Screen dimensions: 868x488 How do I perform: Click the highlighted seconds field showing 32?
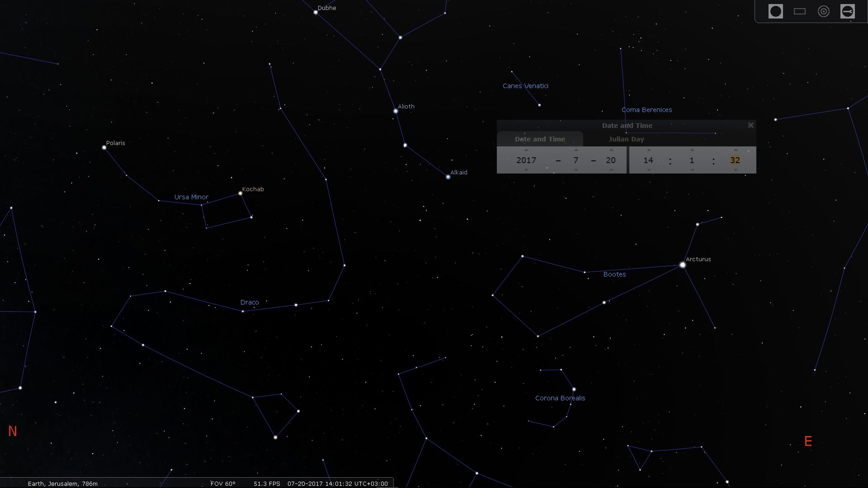735,160
